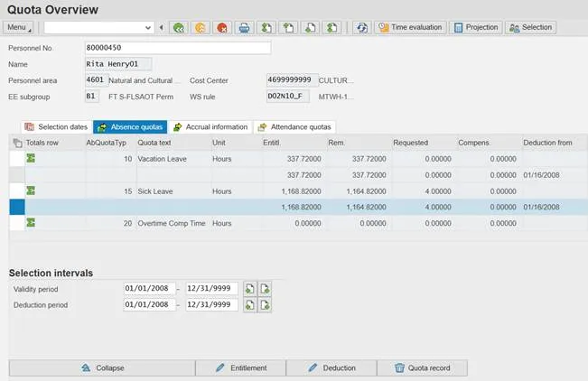
Task: Click the Time evaluation button
Action: (x=410, y=28)
